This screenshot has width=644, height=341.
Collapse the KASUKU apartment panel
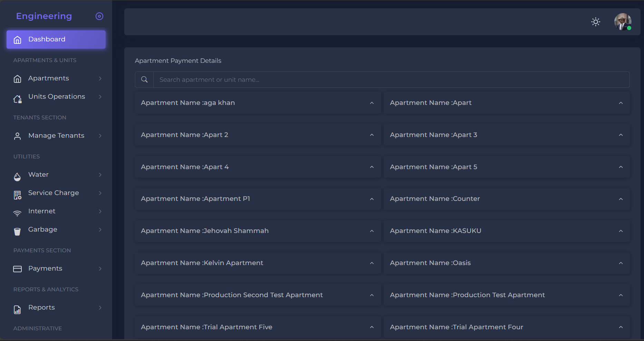[x=621, y=231]
